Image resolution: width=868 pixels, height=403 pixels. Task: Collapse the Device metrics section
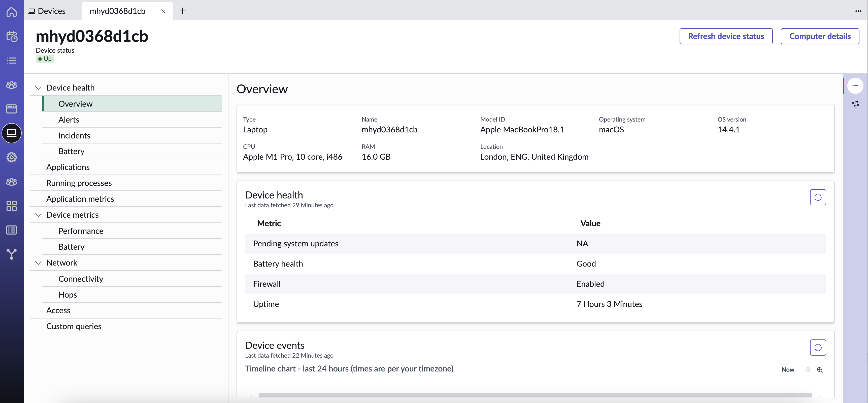38,215
